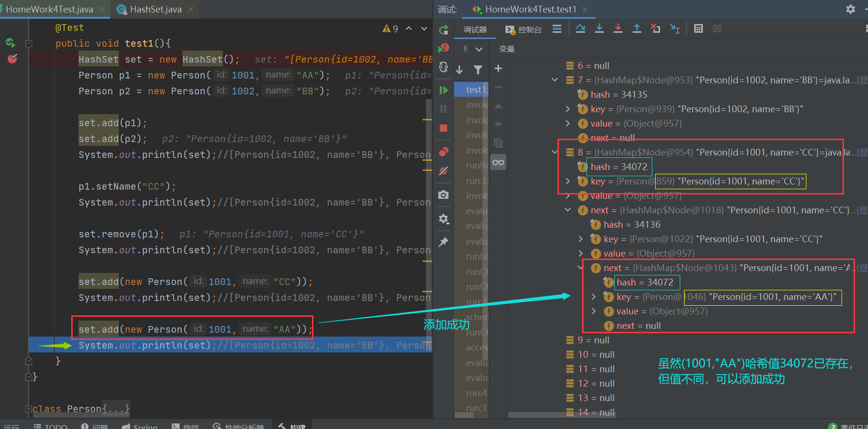This screenshot has width=868, height=429.
Task: Move to next frame down-arrow icon
Action: click(460, 70)
